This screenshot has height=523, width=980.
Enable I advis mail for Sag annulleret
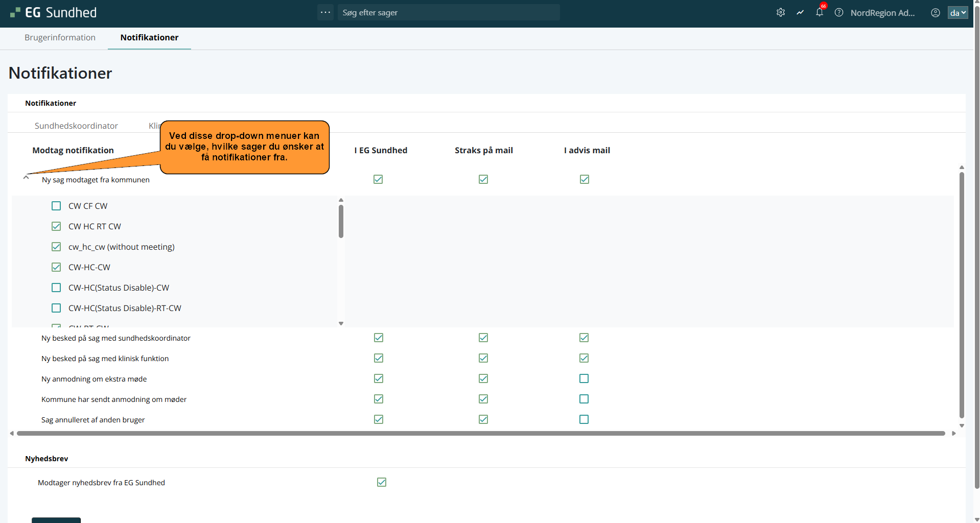point(584,419)
